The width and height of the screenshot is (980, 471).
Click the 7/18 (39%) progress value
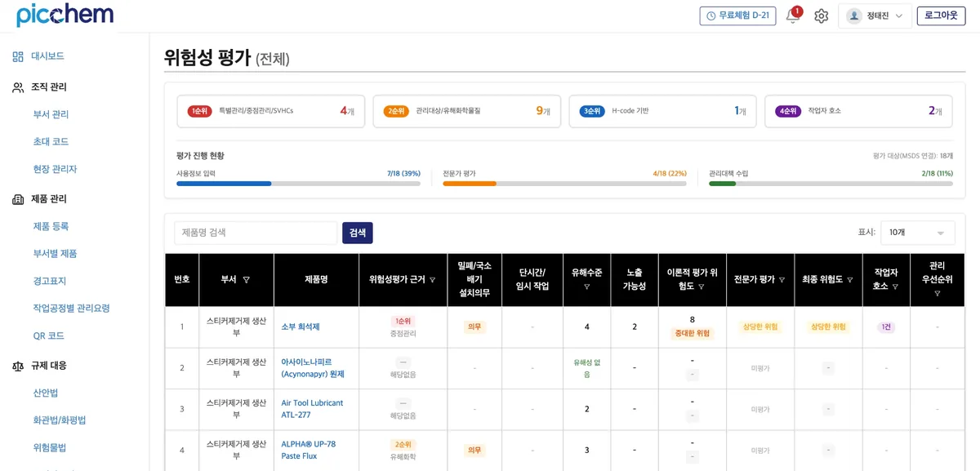tap(403, 174)
